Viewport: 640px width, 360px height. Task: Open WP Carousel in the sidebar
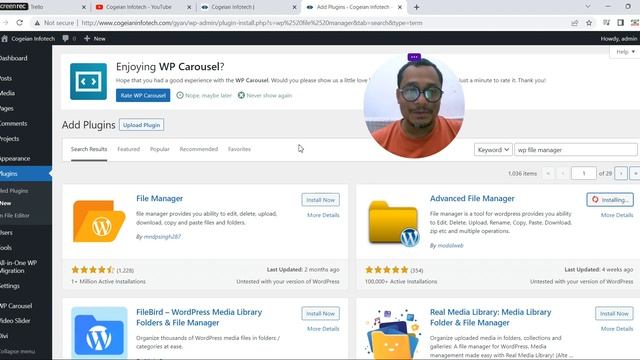point(16,306)
